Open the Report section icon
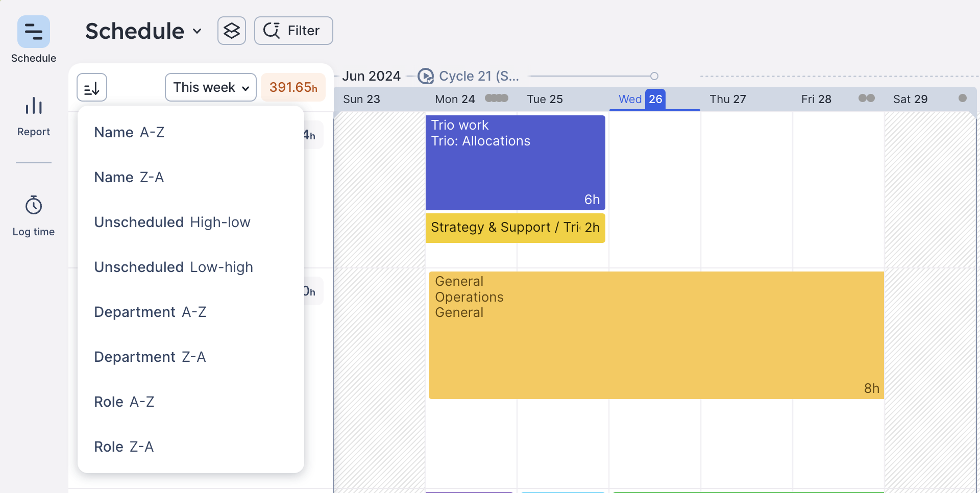 (34, 106)
